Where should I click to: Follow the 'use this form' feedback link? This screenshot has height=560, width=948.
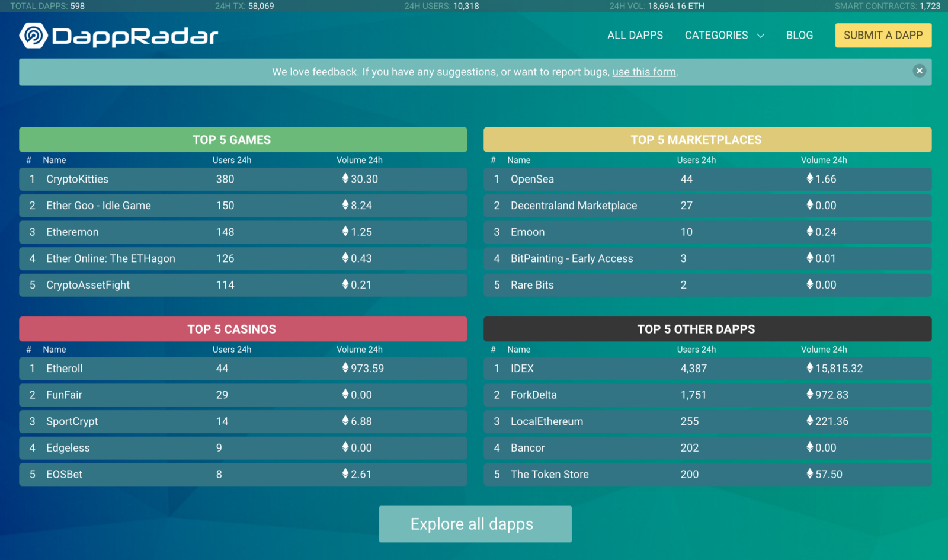click(644, 72)
